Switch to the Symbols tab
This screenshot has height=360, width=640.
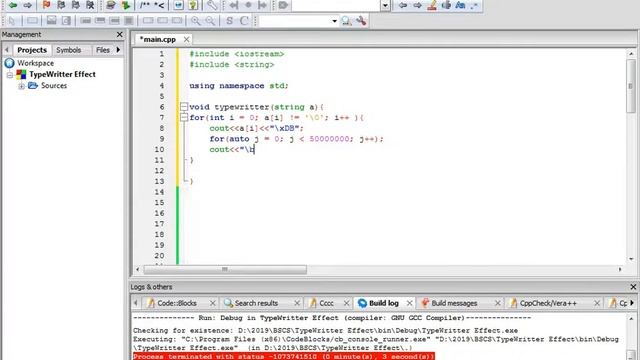pos(69,50)
